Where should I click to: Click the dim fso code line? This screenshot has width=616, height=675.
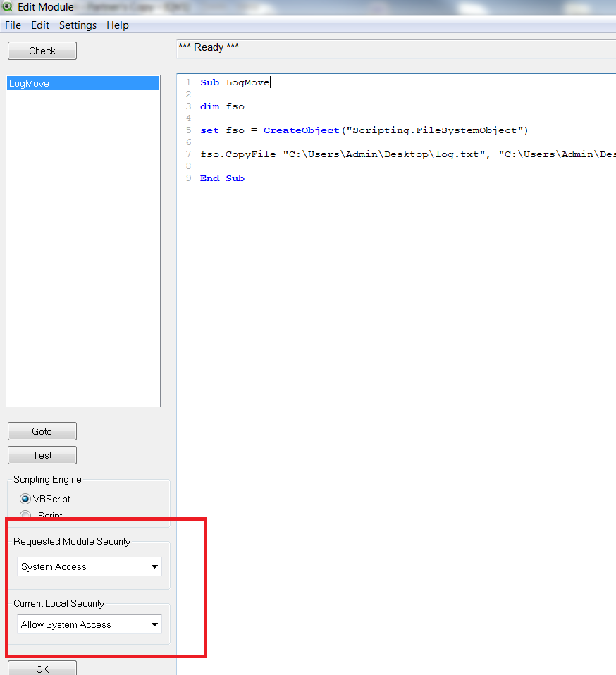[x=222, y=106]
